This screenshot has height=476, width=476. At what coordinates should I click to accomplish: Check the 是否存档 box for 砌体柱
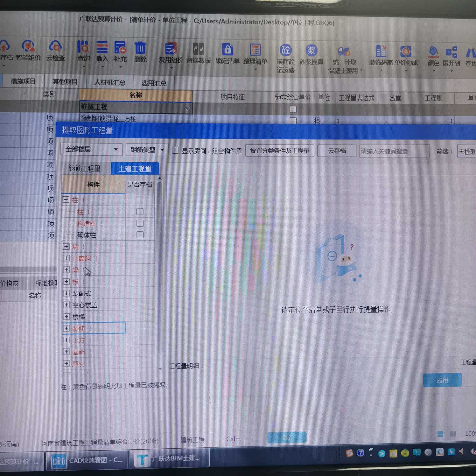coord(140,235)
